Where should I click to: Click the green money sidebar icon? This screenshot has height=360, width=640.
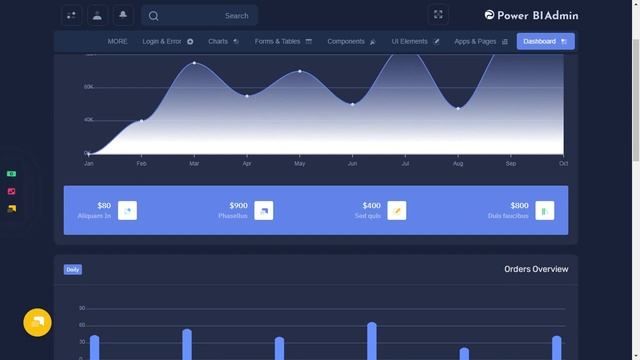(x=11, y=174)
